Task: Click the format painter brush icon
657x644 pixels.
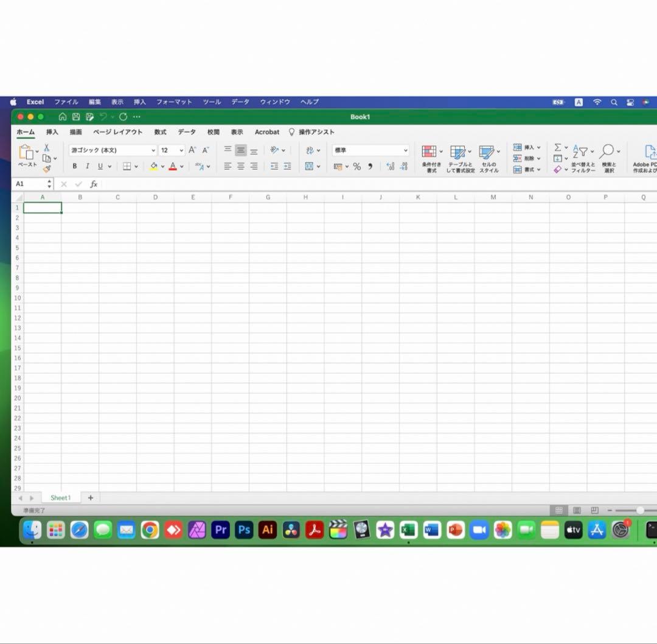Action: point(47,169)
